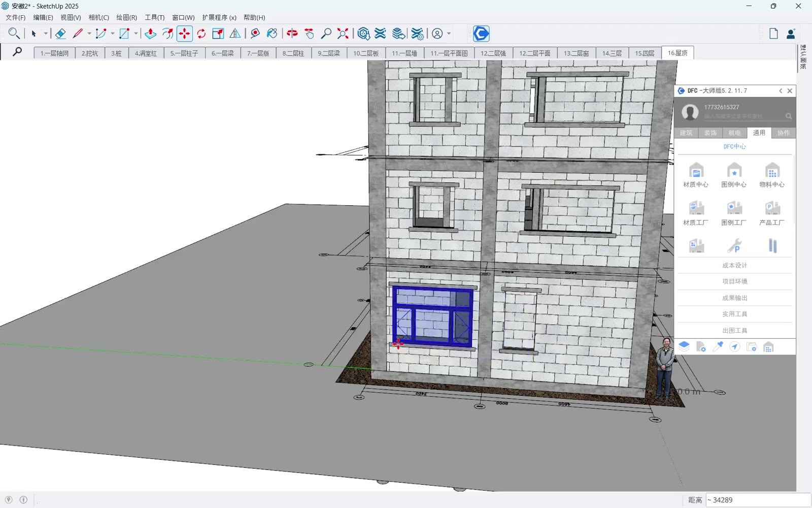Open the 3D Warehouse icon
The image size is (812, 508).
(363, 34)
